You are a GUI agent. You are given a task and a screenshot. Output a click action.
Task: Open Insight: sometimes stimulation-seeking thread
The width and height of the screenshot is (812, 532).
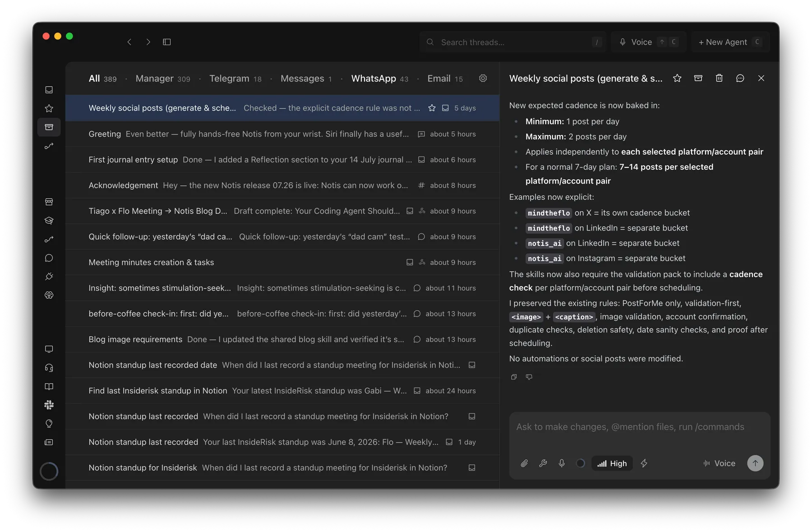(x=282, y=288)
